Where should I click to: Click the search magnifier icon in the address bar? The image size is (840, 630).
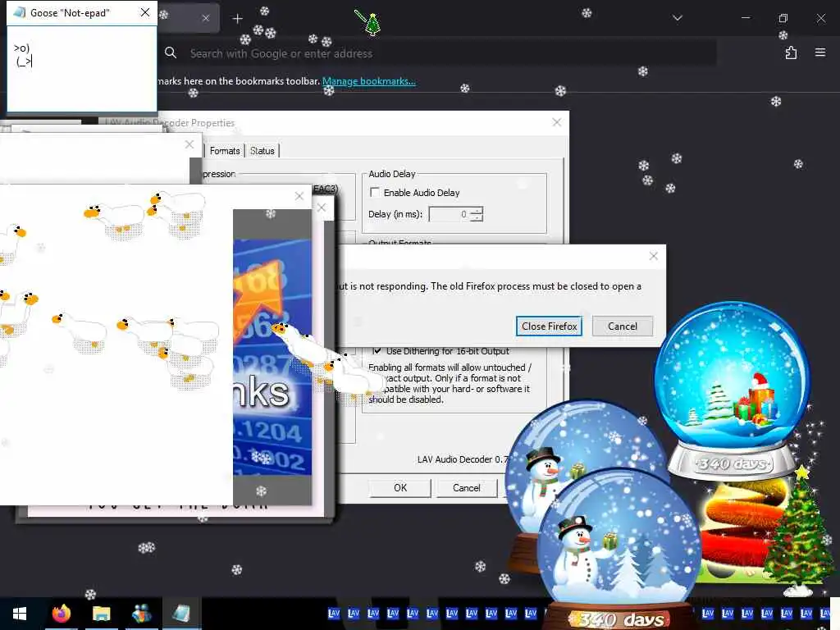click(171, 52)
